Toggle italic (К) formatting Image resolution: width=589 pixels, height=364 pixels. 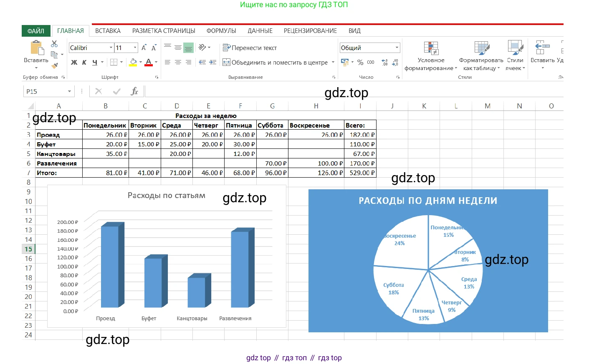pyautogui.click(x=84, y=62)
